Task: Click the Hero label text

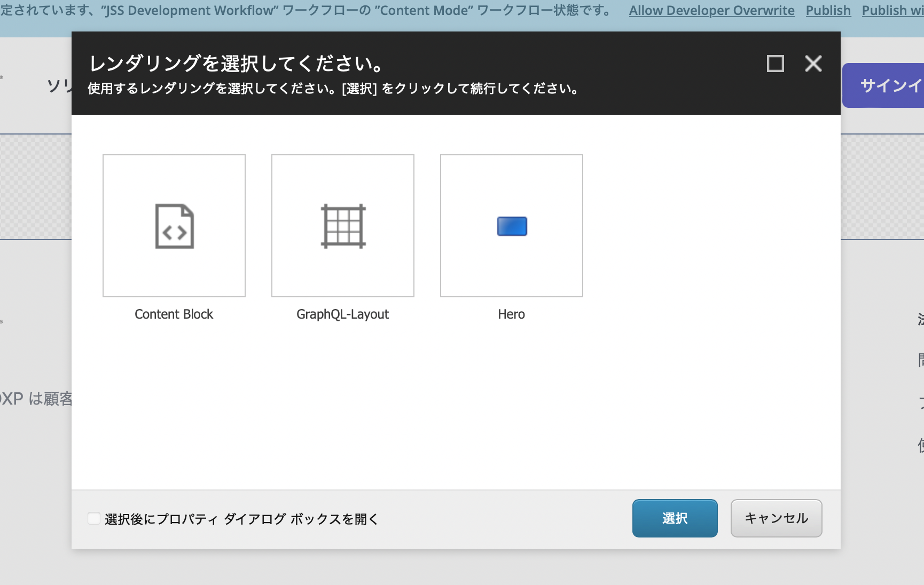Action: coord(512,314)
